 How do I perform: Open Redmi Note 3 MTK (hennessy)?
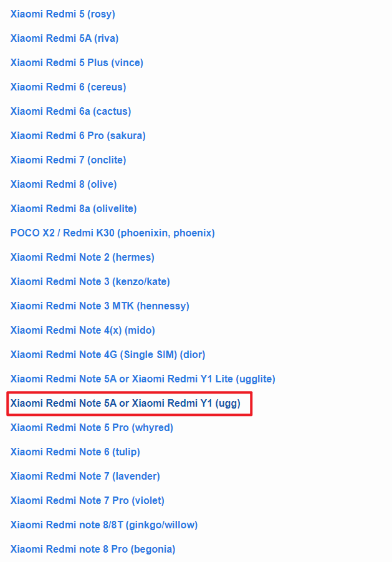100,306
